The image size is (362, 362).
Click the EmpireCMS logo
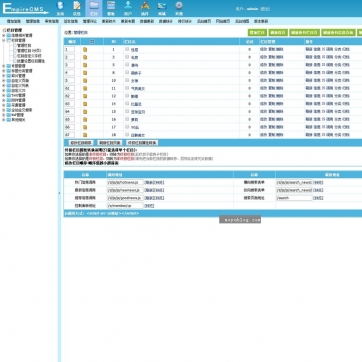(x=26, y=8)
